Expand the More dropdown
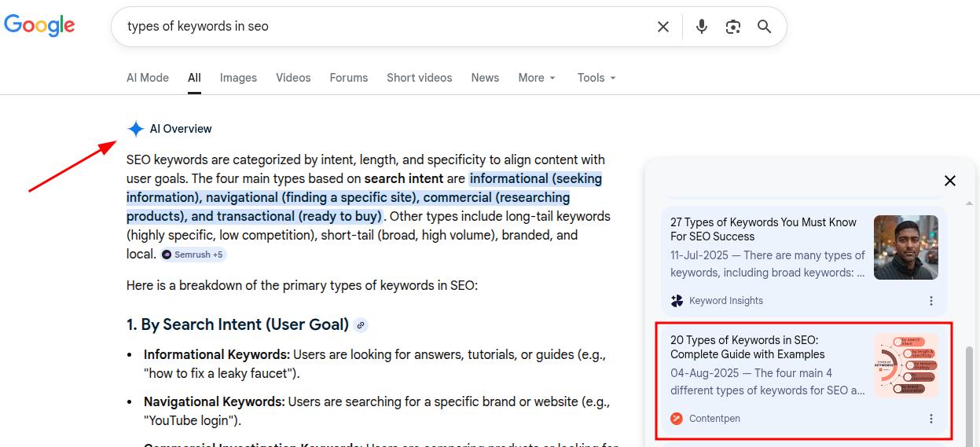 537,78
